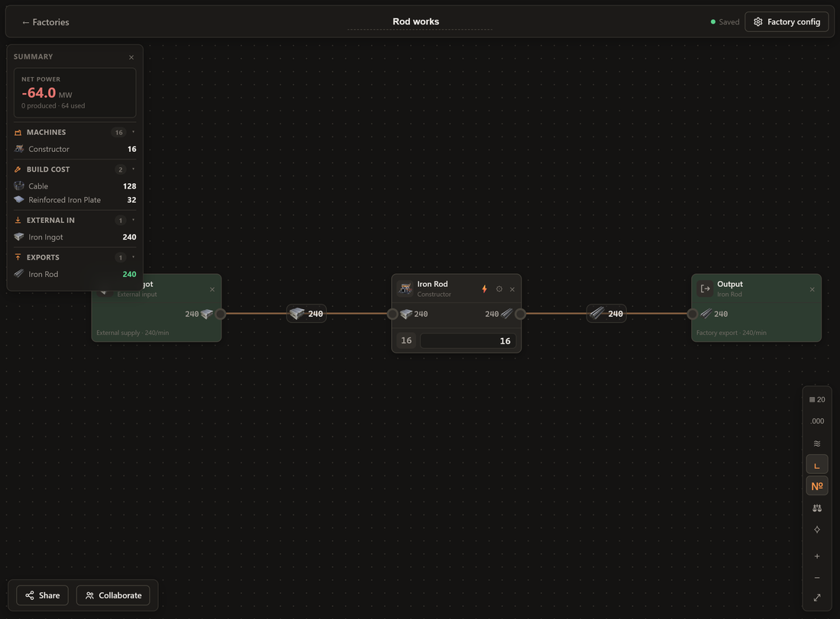Click the Build Cost wrench icon
The image size is (840, 619).
coord(18,169)
